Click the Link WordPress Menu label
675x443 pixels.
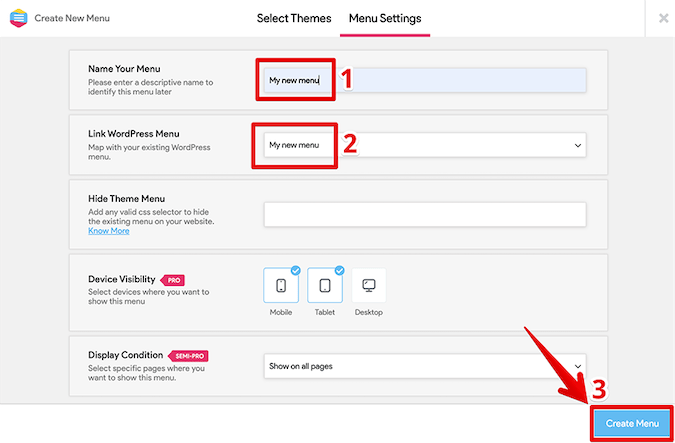click(134, 134)
